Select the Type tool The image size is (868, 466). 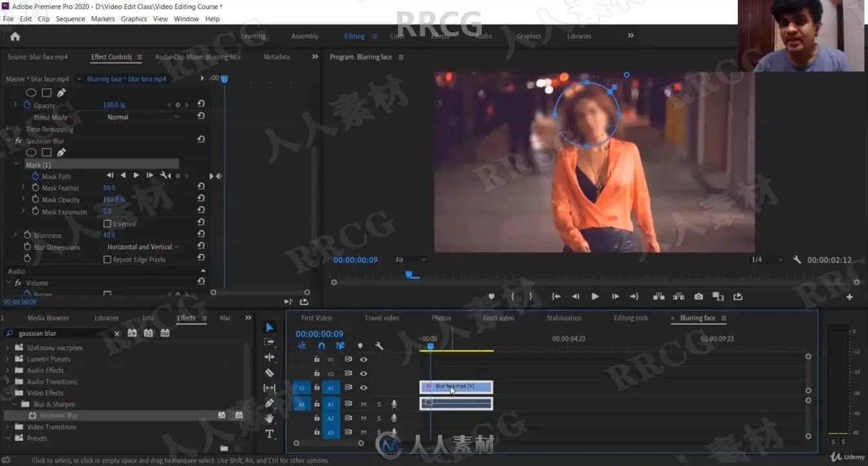[270, 434]
